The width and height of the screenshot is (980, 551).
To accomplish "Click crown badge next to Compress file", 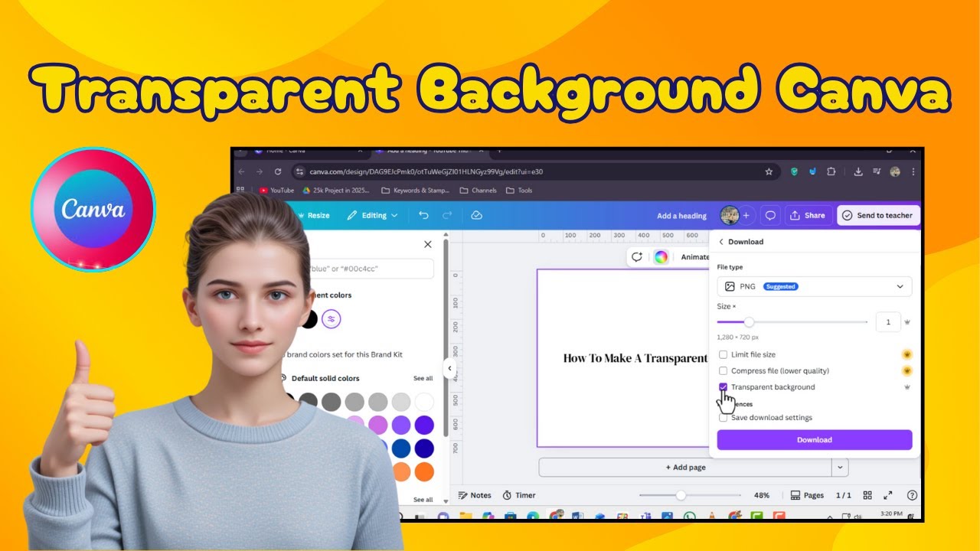I will (907, 370).
